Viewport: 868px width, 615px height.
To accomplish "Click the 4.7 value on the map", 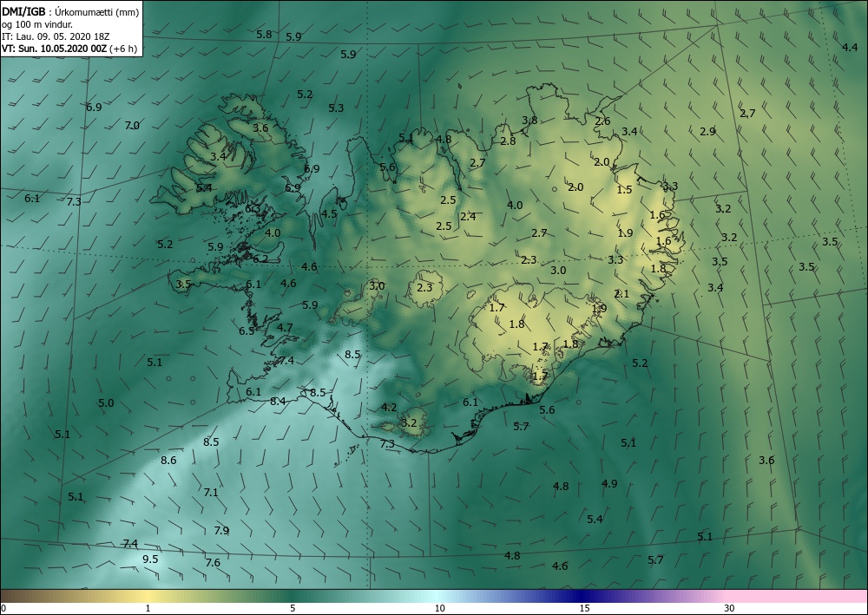I will tap(285, 328).
